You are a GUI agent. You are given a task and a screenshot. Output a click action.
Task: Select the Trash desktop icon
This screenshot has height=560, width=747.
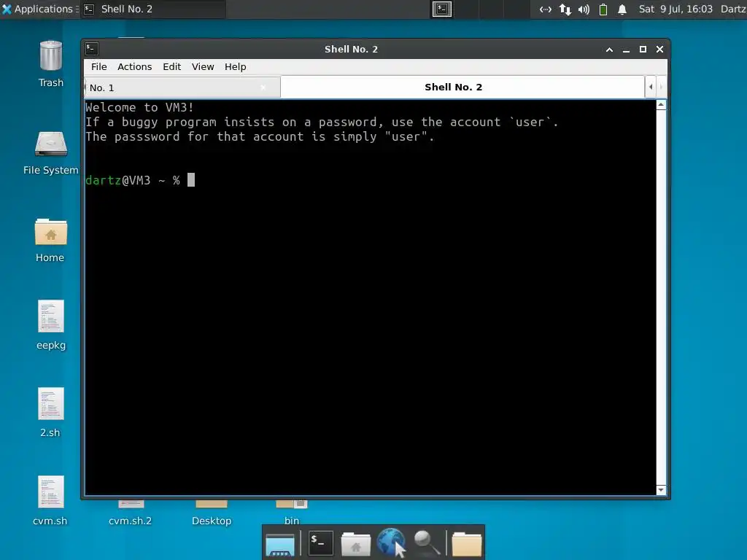click(x=50, y=64)
